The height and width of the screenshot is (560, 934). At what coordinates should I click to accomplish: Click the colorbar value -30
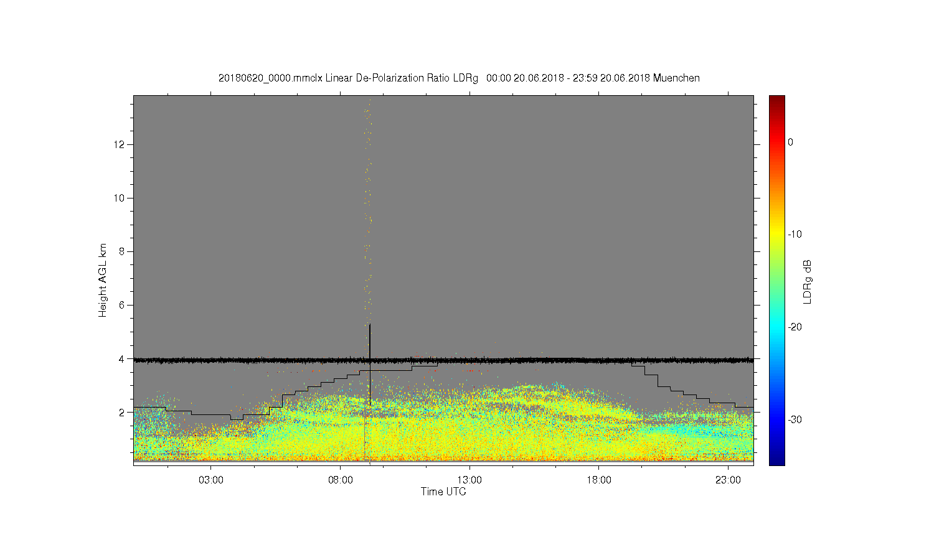tap(795, 419)
